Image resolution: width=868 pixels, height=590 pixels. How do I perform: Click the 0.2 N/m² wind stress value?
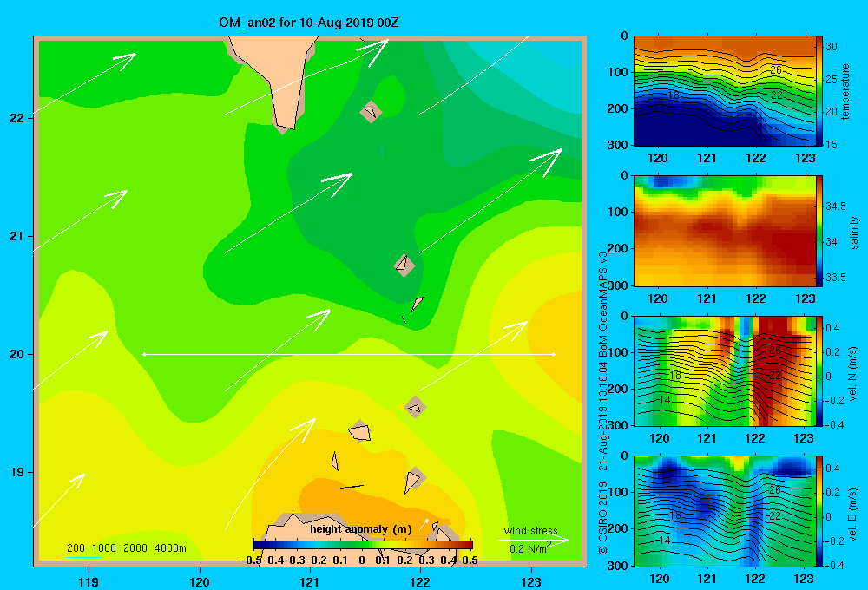[530, 548]
